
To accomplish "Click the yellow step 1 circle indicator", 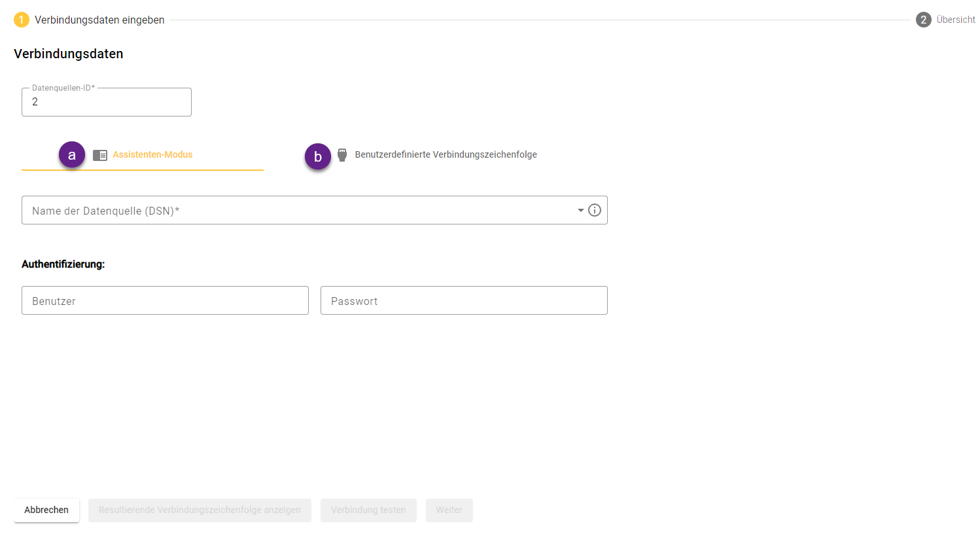I will (21, 20).
